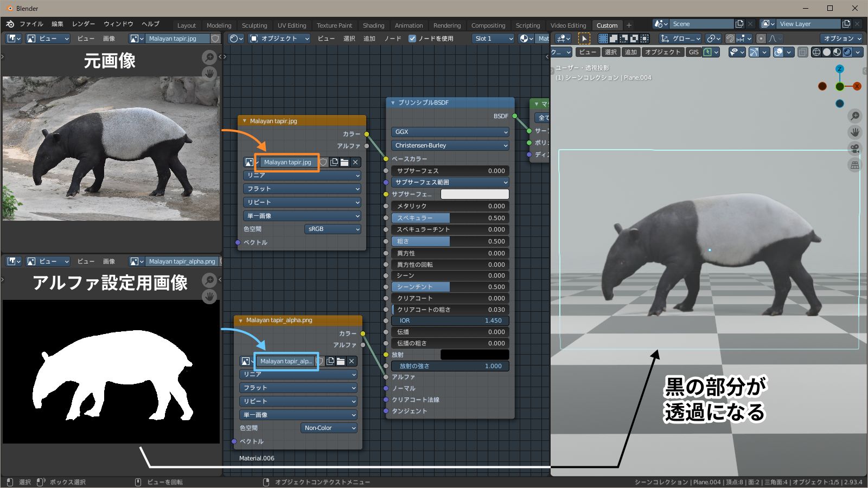
Task: Click the ノード menu in node editor header
Action: 393,38
